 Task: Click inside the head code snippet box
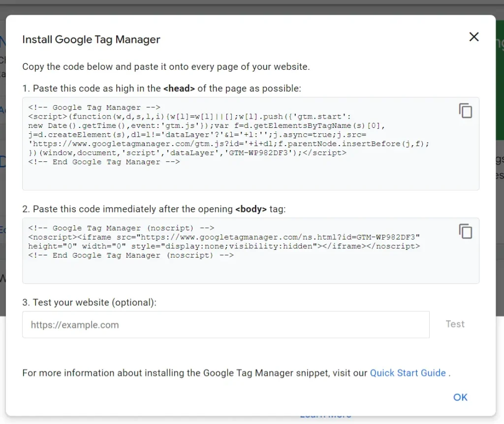[246, 177]
